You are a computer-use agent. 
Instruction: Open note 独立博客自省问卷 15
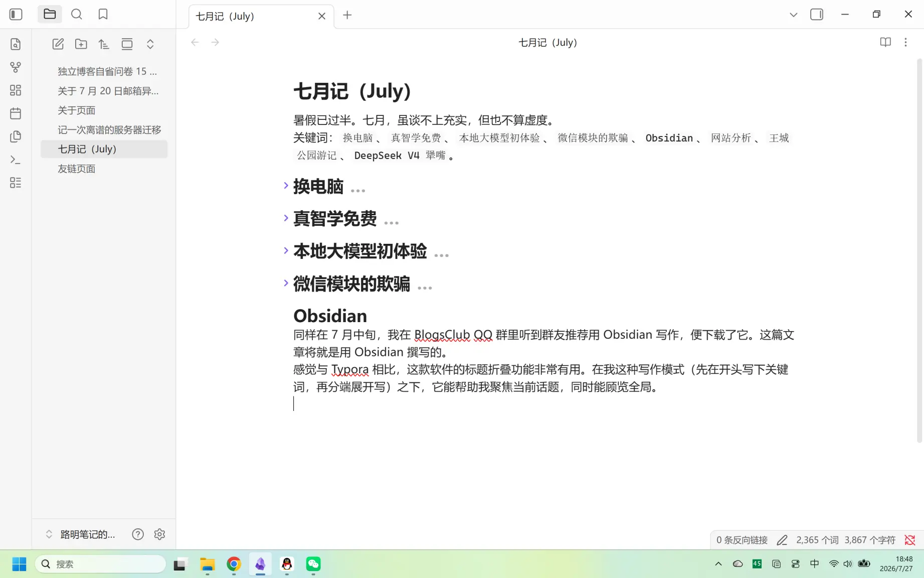coord(104,71)
